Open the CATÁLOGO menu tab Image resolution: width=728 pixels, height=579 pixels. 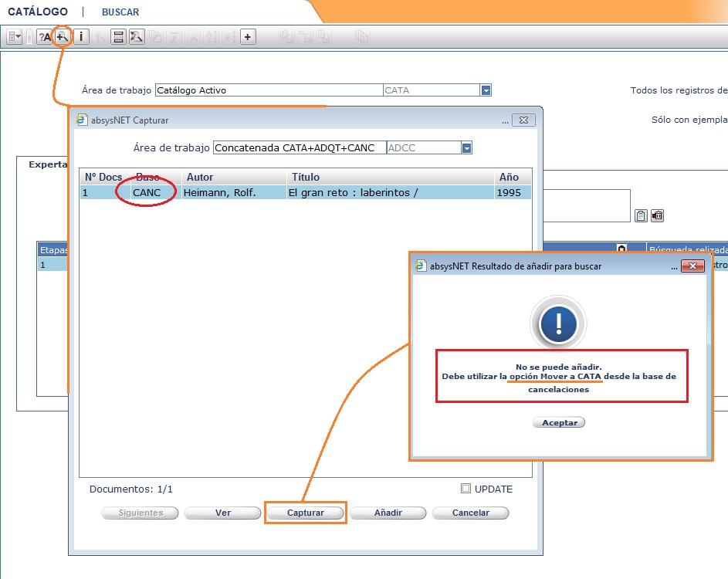[x=38, y=12]
